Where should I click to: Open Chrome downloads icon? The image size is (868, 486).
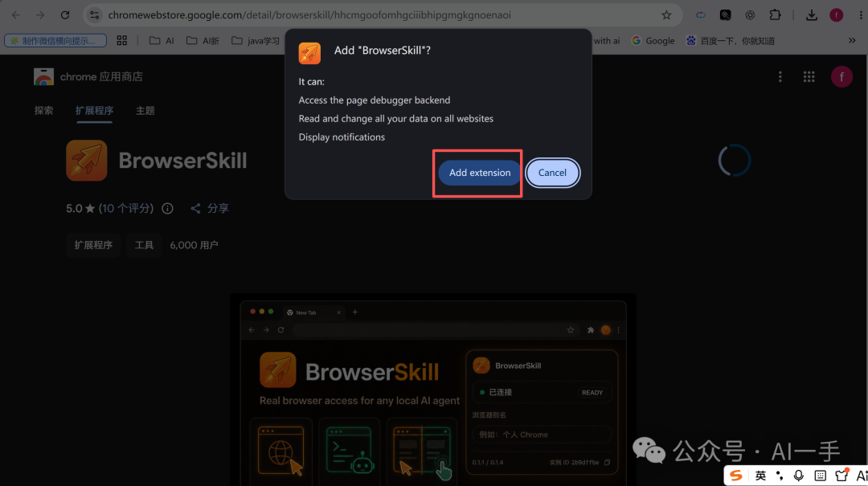click(812, 15)
